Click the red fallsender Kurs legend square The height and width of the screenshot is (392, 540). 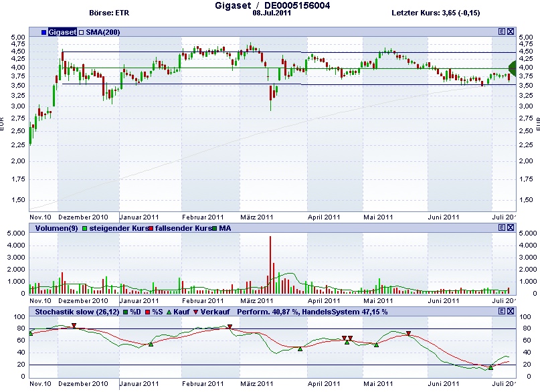[x=151, y=229]
